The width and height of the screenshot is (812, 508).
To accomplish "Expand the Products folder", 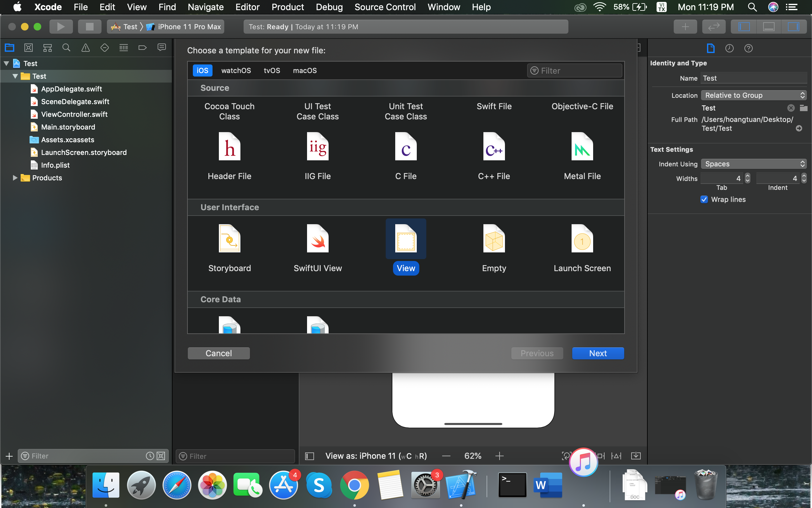I will [x=15, y=178].
